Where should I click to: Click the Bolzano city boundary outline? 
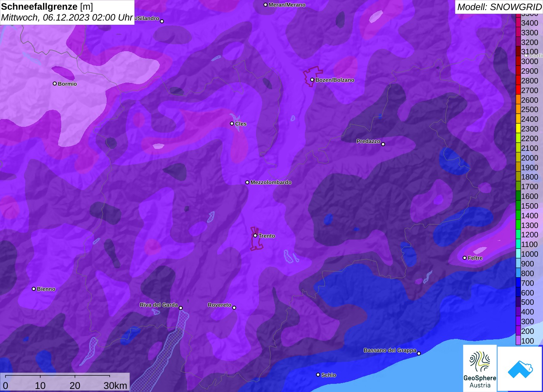pyautogui.click(x=312, y=76)
